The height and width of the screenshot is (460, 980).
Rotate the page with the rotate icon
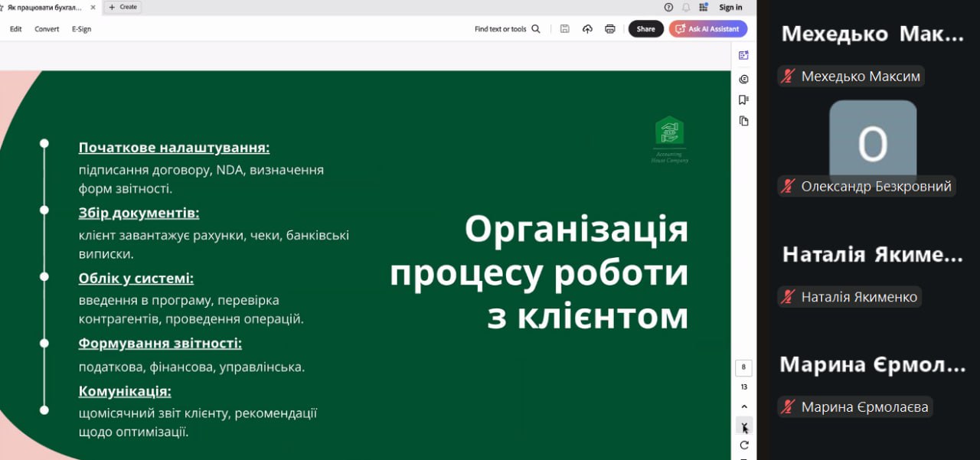pyautogui.click(x=743, y=445)
